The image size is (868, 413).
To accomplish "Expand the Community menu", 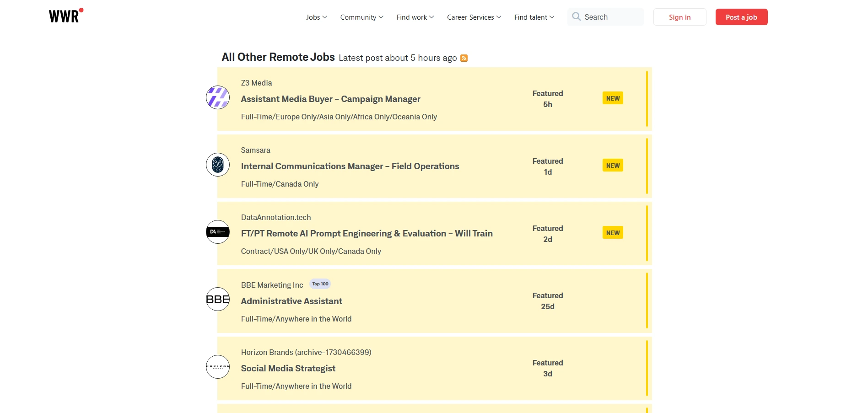I will [x=361, y=17].
